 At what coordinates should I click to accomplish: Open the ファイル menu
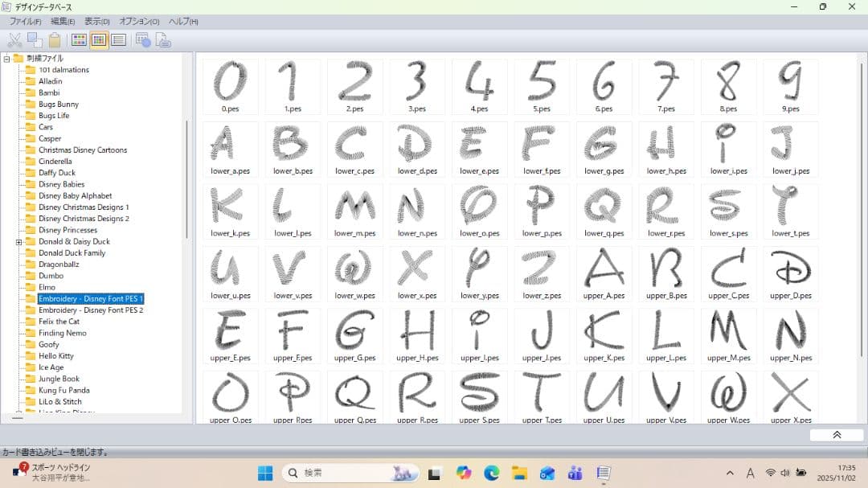(x=26, y=22)
